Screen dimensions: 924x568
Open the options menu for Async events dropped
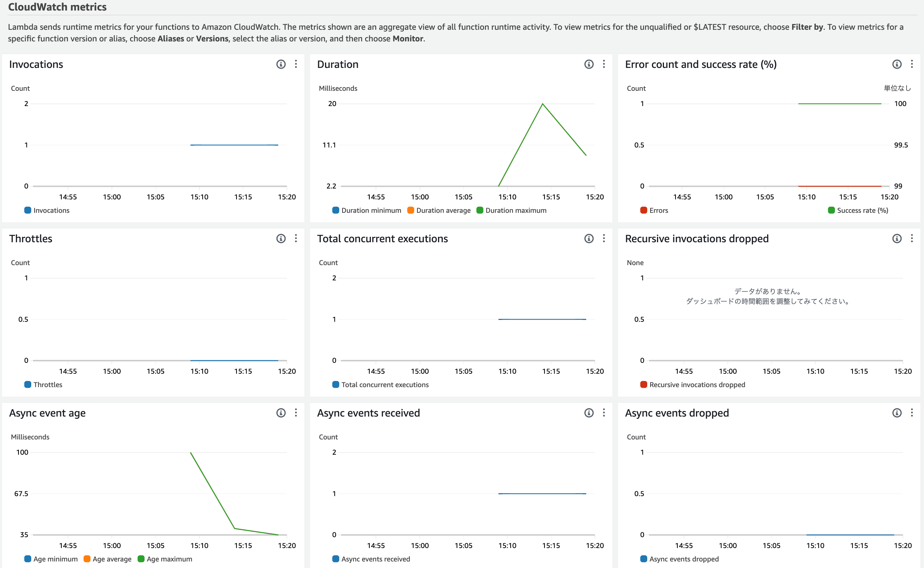(912, 413)
